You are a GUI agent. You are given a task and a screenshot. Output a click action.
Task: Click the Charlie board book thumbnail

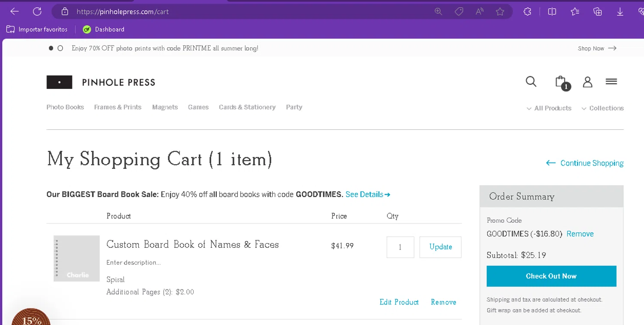click(x=77, y=259)
